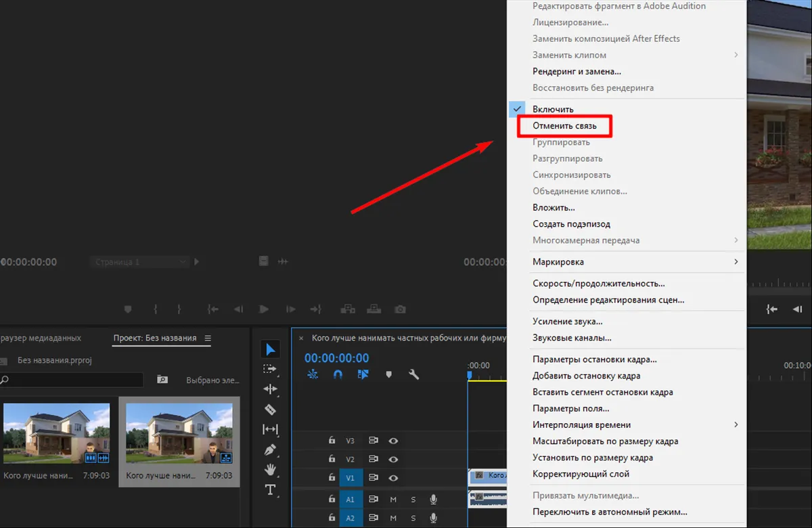Select the Slip tool

pos(270,429)
